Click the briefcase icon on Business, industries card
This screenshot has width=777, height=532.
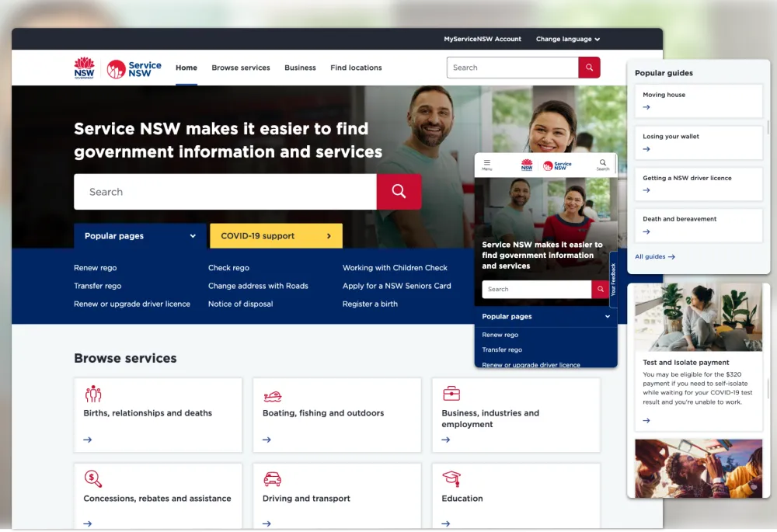click(451, 395)
